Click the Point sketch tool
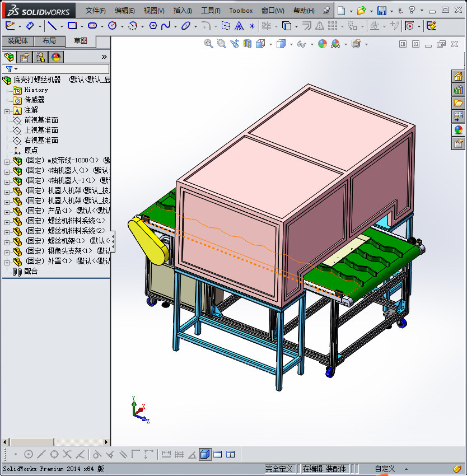Image resolution: width=467 pixels, height=476 pixels. point(252,26)
